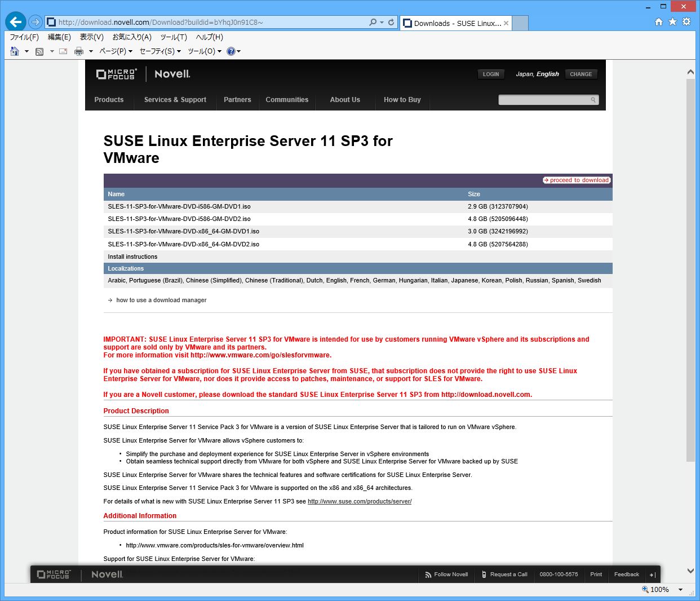Click Request a Call in footer bar
The width and height of the screenshot is (700, 601).
pos(504,575)
